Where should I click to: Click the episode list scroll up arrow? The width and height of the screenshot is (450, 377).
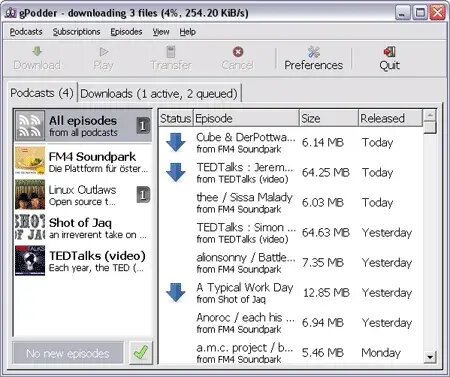point(430,115)
